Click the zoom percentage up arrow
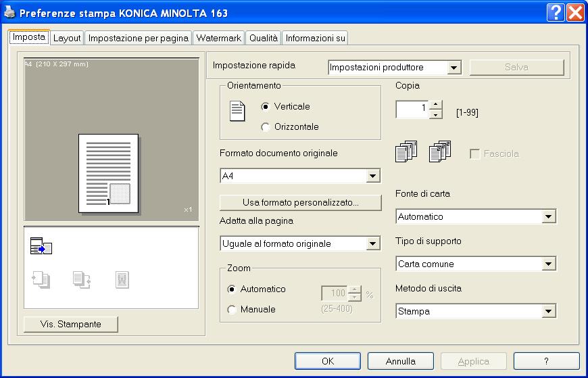The width and height of the screenshot is (588, 378). click(x=354, y=289)
